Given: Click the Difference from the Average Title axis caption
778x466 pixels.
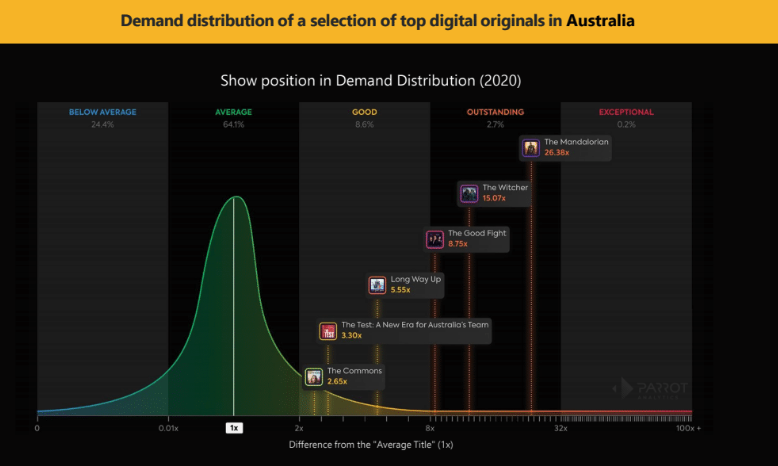Looking at the screenshot, I should pos(371,445).
